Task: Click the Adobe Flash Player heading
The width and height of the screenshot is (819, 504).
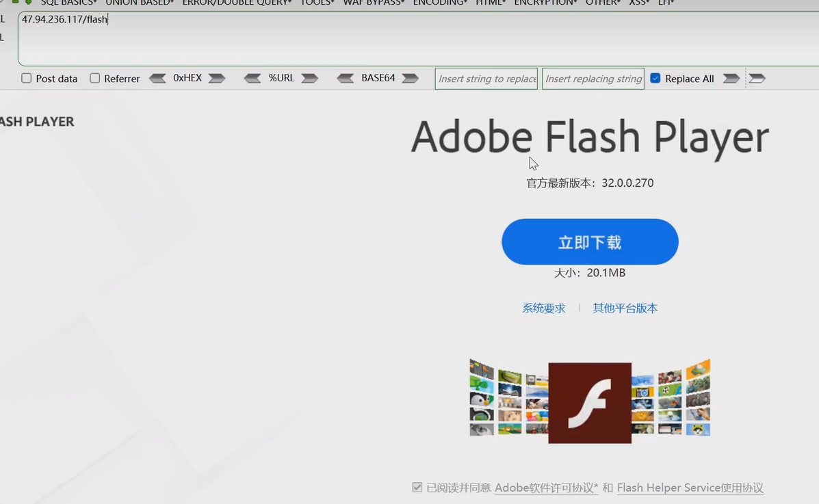Action: pos(590,137)
